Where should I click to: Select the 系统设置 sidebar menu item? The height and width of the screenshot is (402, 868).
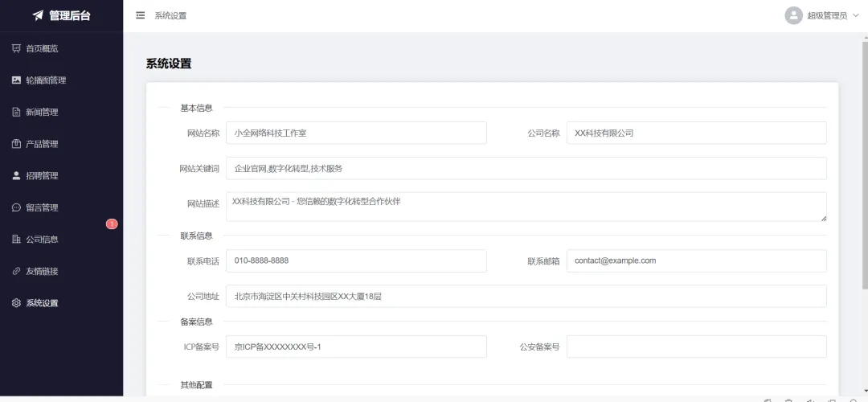pyautogui.click(x=61, y=303)
